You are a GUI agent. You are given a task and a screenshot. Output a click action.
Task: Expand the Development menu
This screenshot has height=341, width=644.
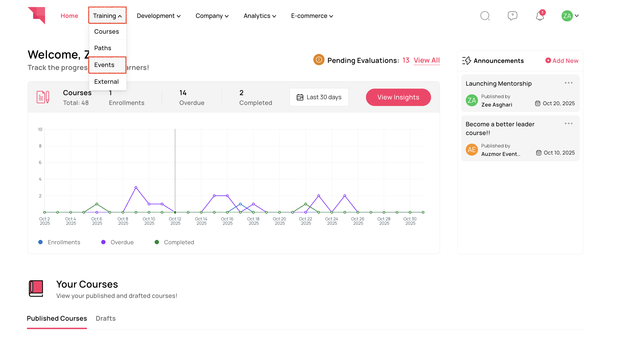coord(158,16)
